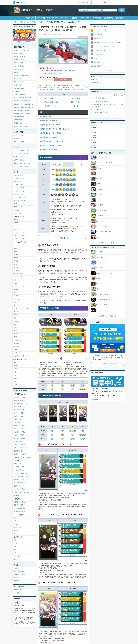This screenshot has height=644, width=138.
Task: Expand the もっと見る button under news box
Action: click(63, 80)
